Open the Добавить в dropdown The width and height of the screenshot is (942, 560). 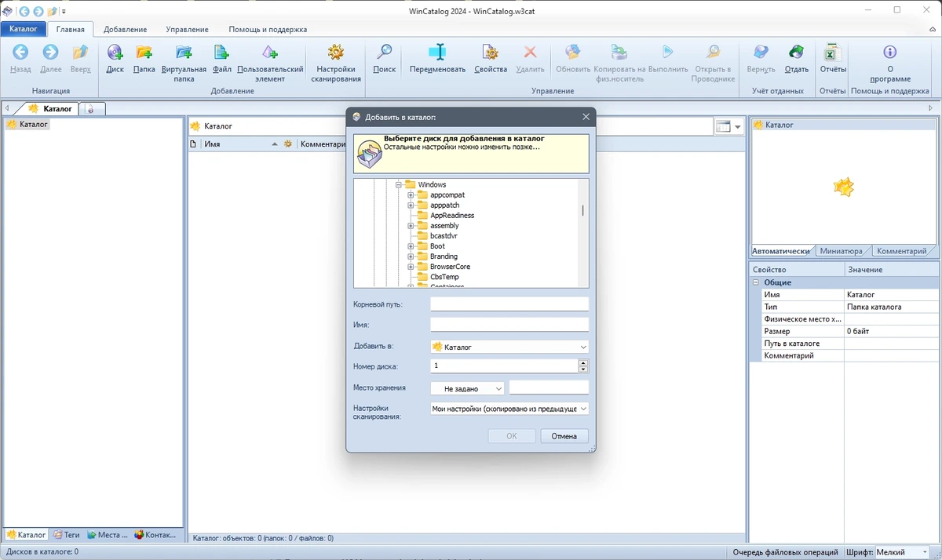(509, 347)
